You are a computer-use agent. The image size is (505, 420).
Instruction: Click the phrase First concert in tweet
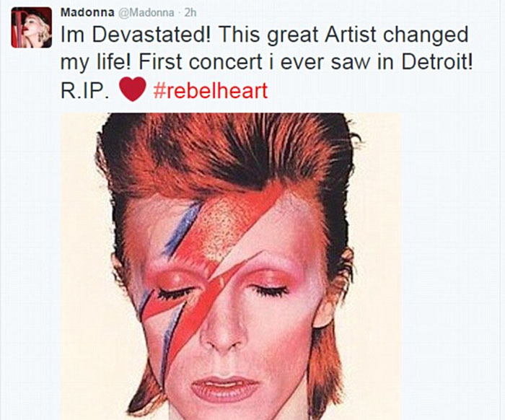[x=200, y=62]
